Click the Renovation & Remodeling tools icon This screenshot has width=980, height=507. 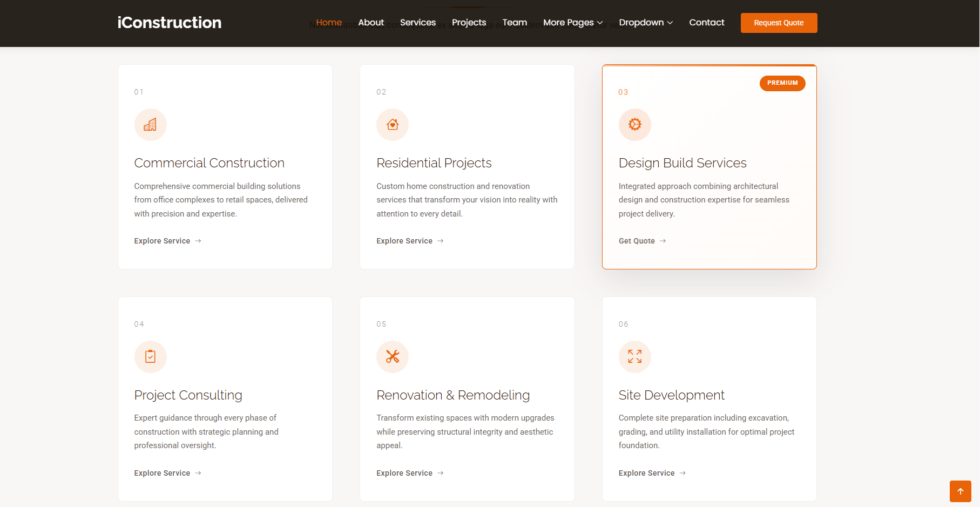pyautogui.click(x=393, y=357)
